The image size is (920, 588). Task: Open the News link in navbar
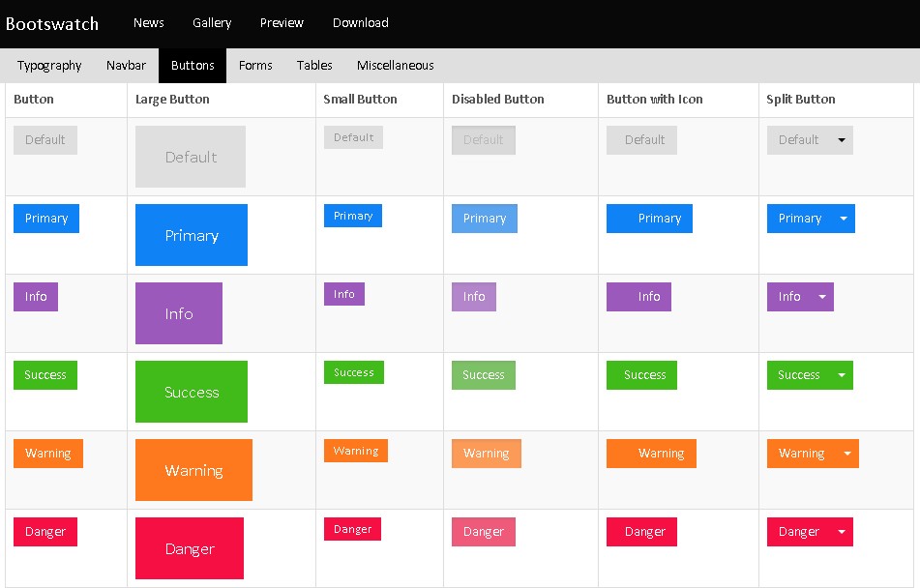[149, 23]
